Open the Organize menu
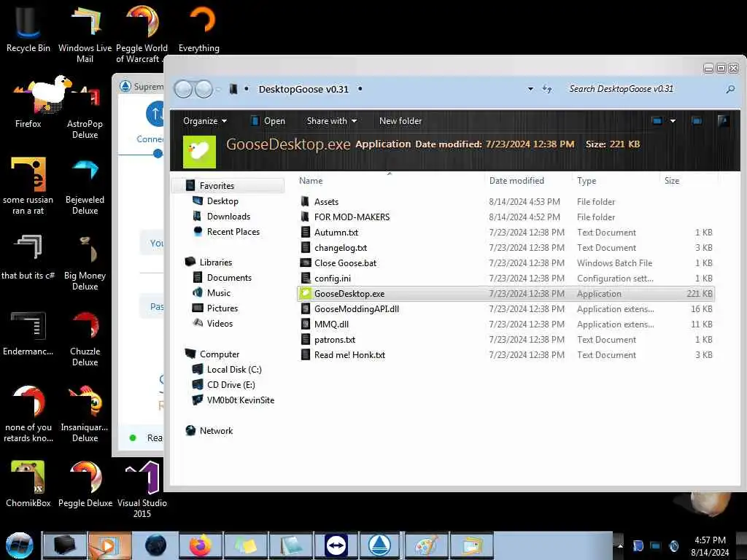This screenshot has width=747, height=560. point(205,121)
